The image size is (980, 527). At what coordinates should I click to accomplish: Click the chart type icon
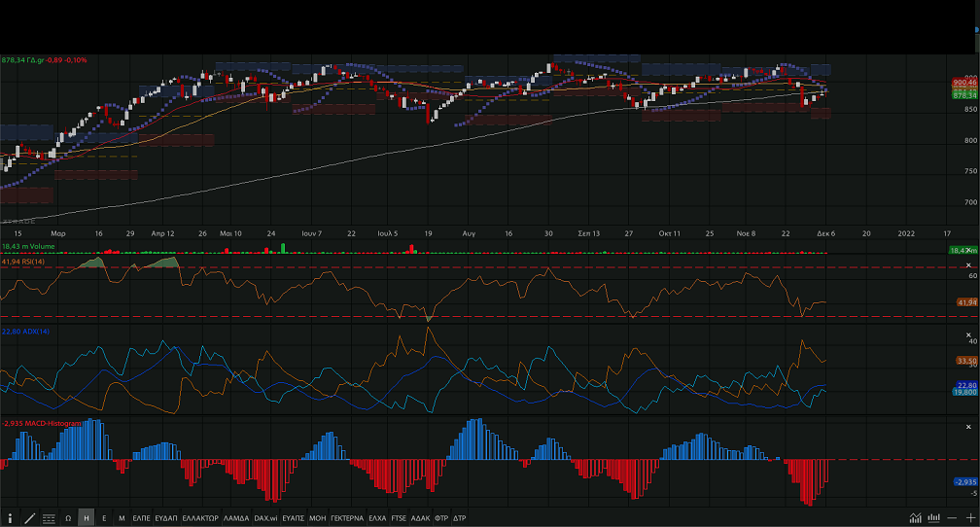tap(915, 518)
